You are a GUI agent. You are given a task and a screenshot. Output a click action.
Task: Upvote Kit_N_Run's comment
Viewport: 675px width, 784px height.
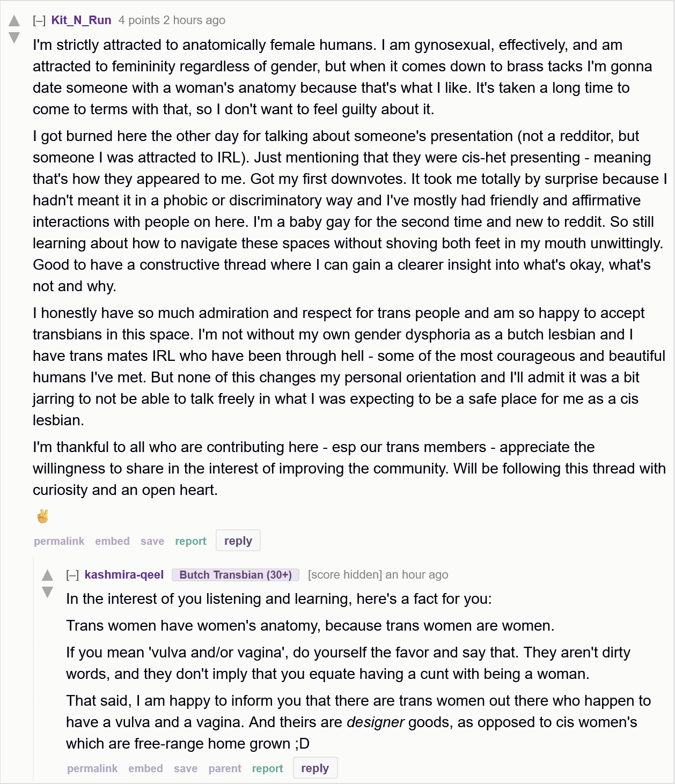[14, 21]
